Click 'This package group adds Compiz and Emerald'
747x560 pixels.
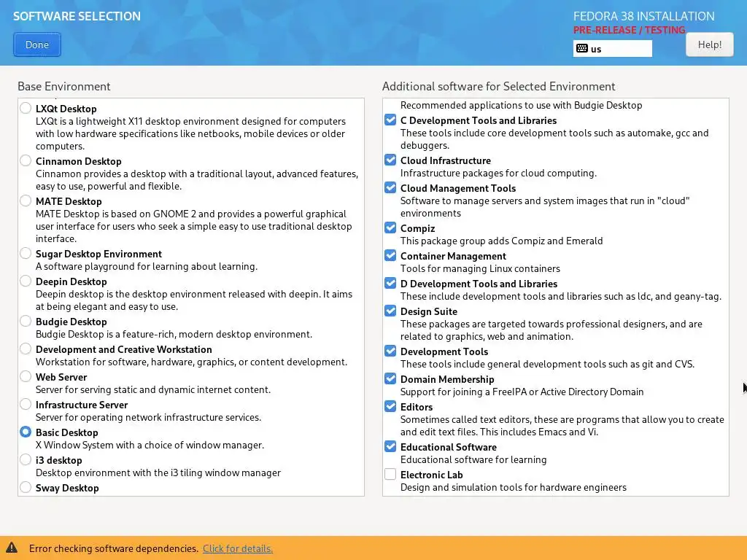(x=502, y=241)
